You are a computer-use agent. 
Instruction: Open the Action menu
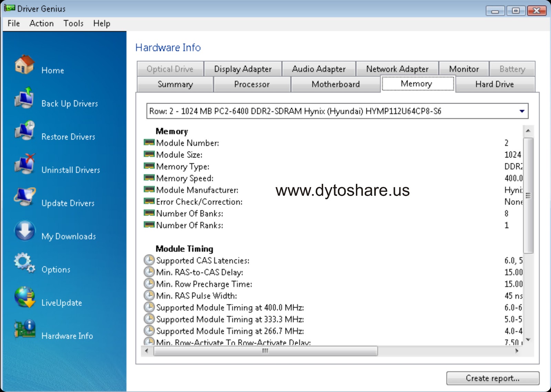[42, 23]
